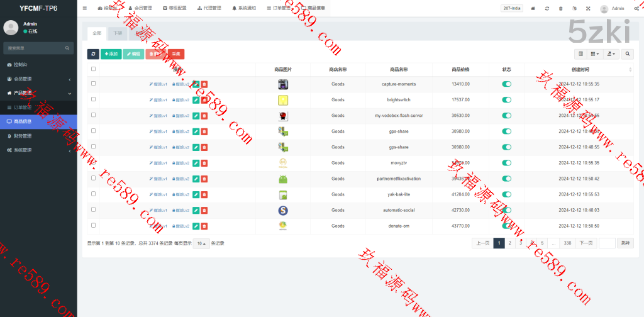Tick the checkbox for my-vodobox-flash-server row

pyautogui.click(x=94, y=115)
